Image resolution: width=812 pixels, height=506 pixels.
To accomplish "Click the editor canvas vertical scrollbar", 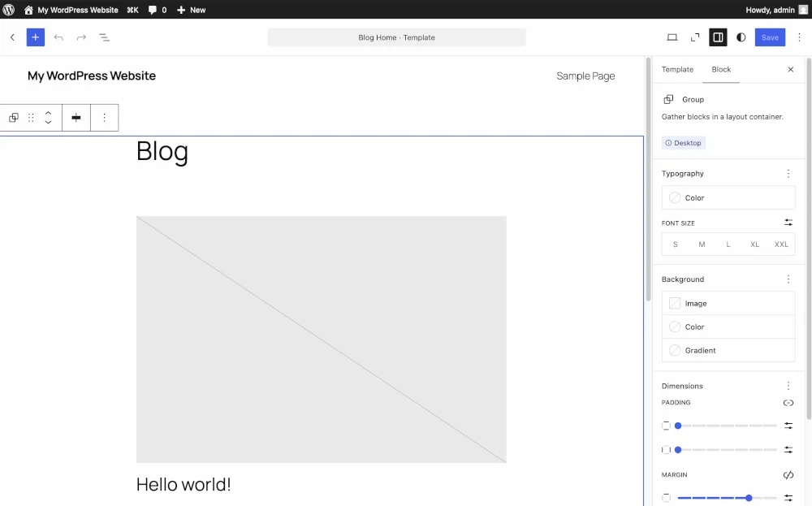I will (x=648, y=179).
